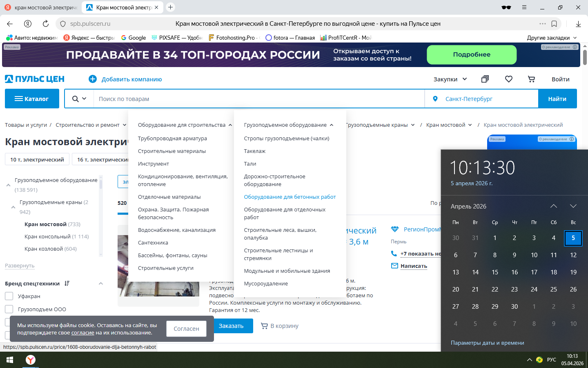This screenshot has height=368, width=588.
Task: Click the taskbar clock showing 10:13
Action: click(x=572, y=360)
